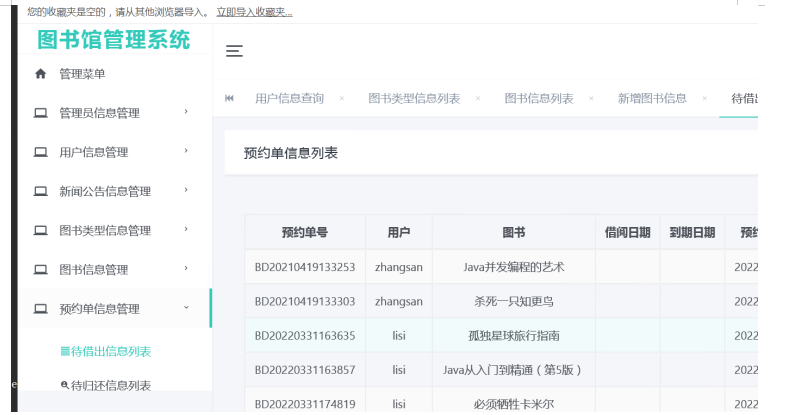Click book 杀死一只知更鸟
The height and width of the screenshot is (415, 789).
pyautogui.click(x=514, y=301)
